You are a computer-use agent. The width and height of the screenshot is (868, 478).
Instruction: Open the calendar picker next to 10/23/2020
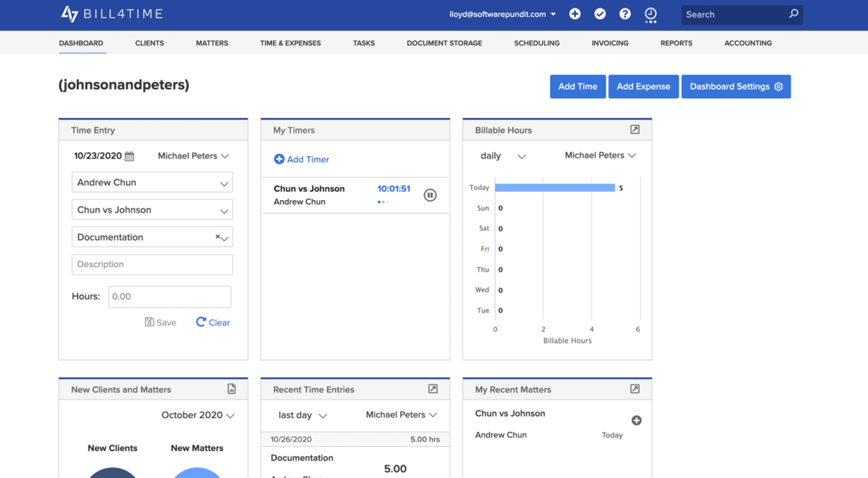tap(128, 156)
